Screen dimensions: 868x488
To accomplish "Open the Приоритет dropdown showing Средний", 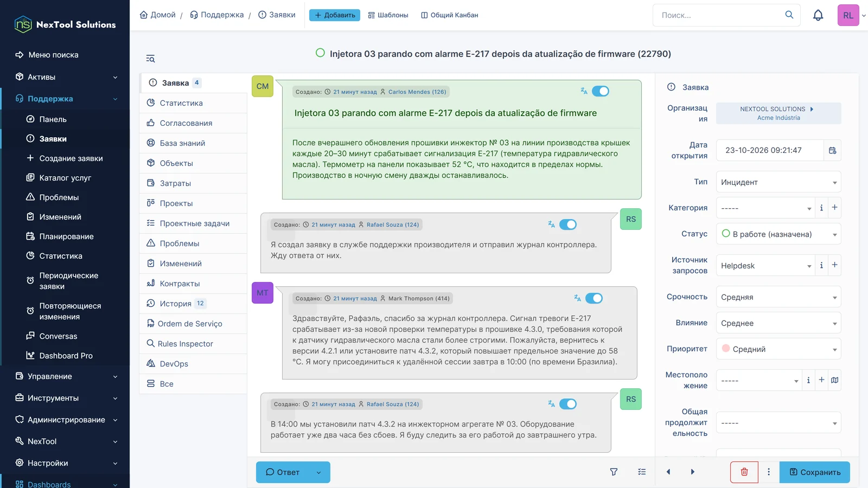I will [x=778, y=349].
